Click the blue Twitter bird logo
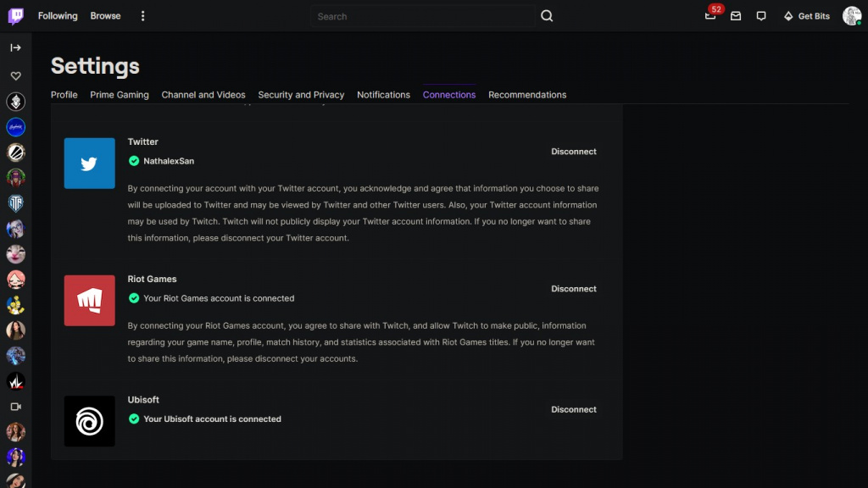868x488 pixels. 90,164
